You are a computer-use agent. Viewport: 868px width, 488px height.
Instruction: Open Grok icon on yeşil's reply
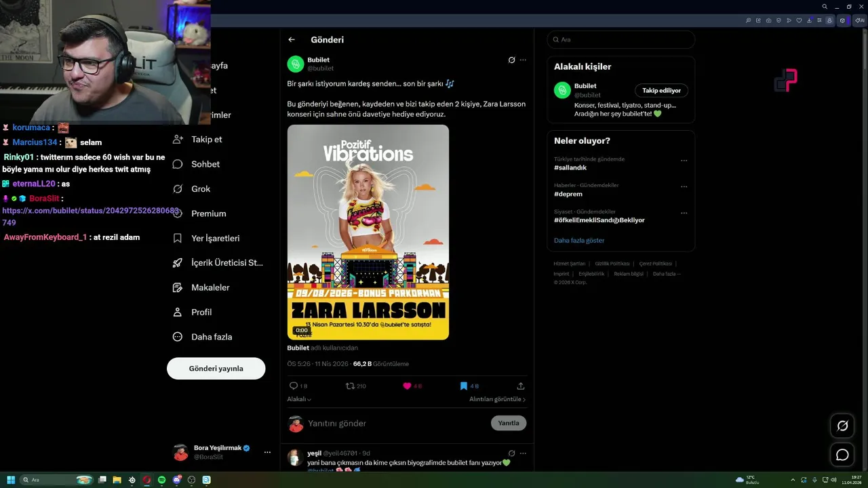(512, 453)
